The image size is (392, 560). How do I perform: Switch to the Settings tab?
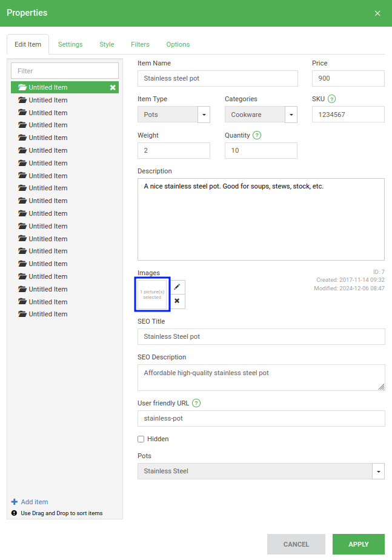pyautogui.click(x=70, y=44)
